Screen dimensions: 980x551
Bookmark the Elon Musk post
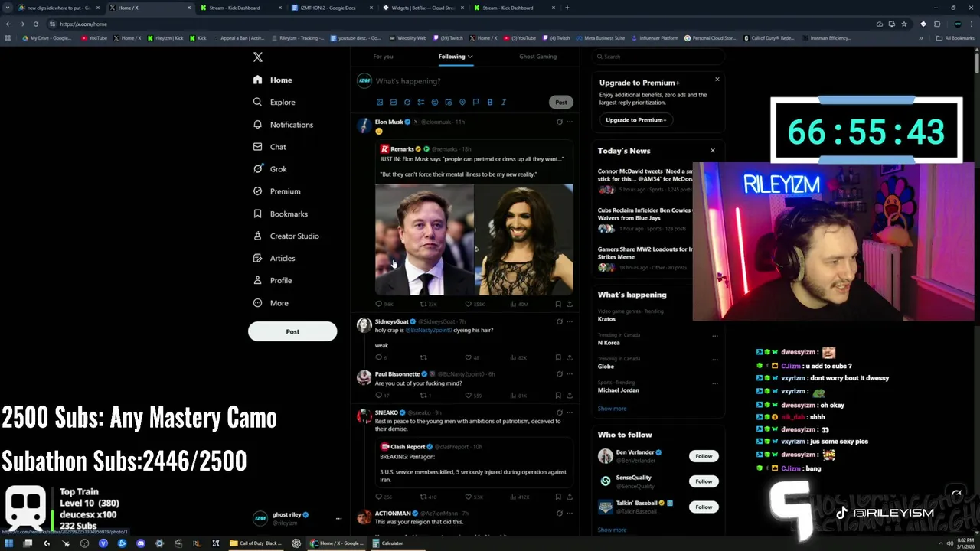coord(558,304)
